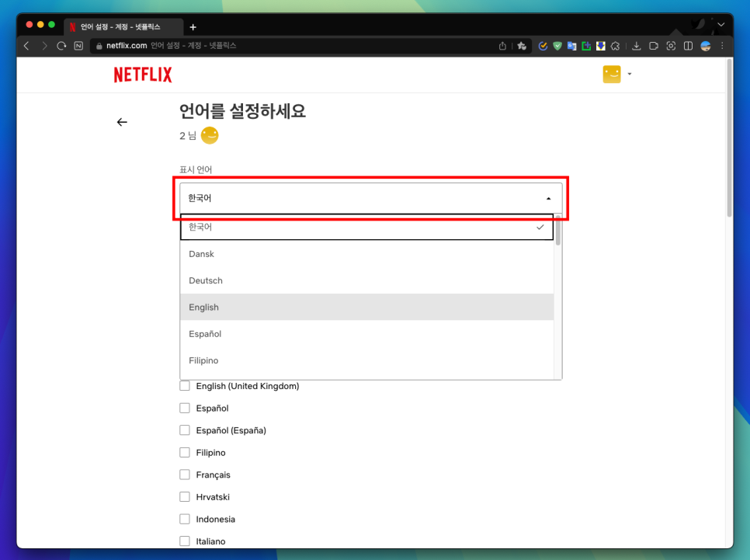Toggle the split view sidebar icon

click(x=689, y=46)
